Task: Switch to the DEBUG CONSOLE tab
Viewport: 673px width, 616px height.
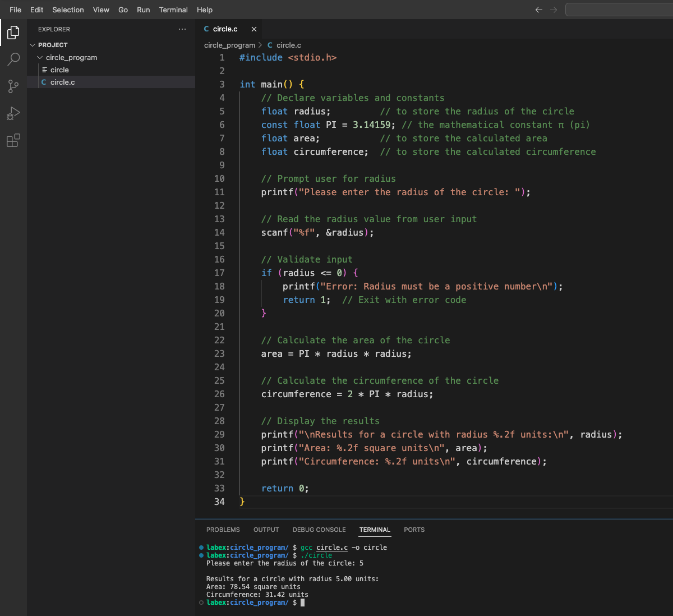Action: coord(319,530)
